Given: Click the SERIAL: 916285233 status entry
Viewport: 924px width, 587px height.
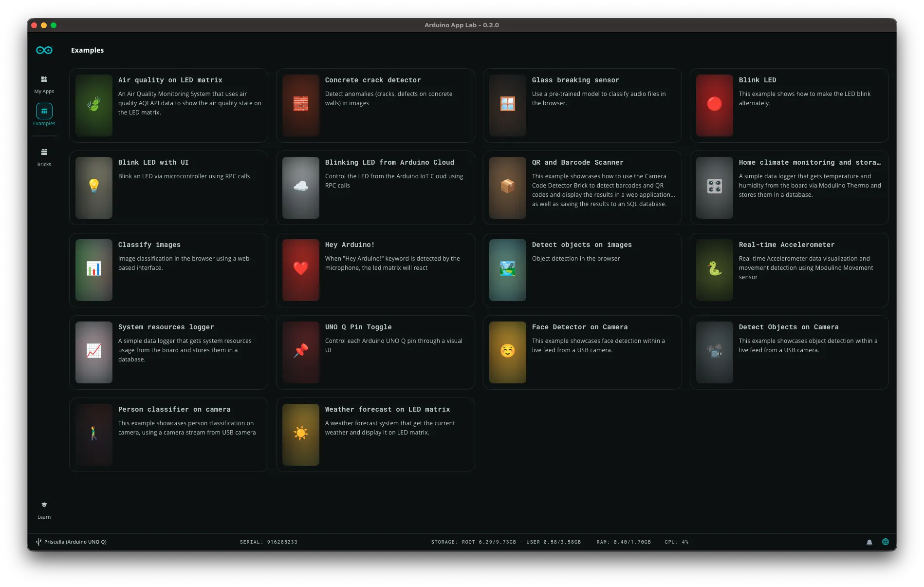Looking at the screenshot, I should click(x=269, y=542).
